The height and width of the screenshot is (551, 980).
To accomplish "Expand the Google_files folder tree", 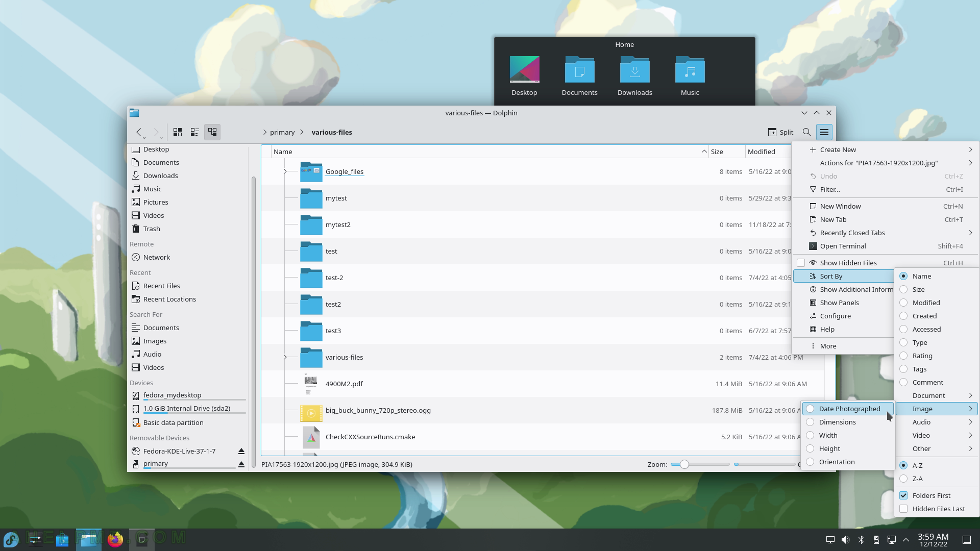I will coord(285,171).
